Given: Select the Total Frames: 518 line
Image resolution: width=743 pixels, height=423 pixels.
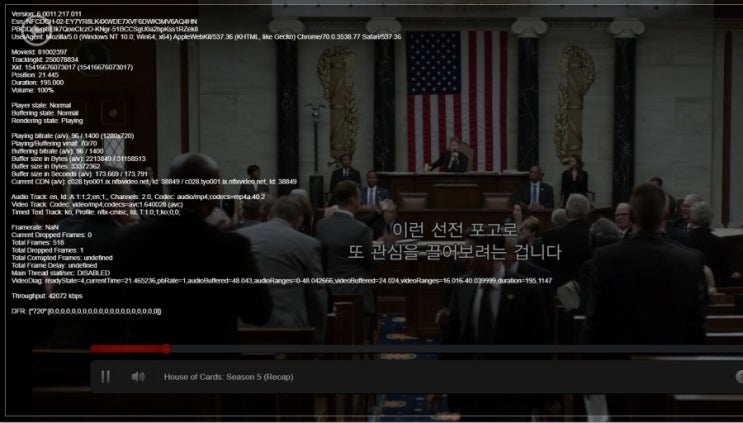Looking at the screenshot, I should 38,243.
